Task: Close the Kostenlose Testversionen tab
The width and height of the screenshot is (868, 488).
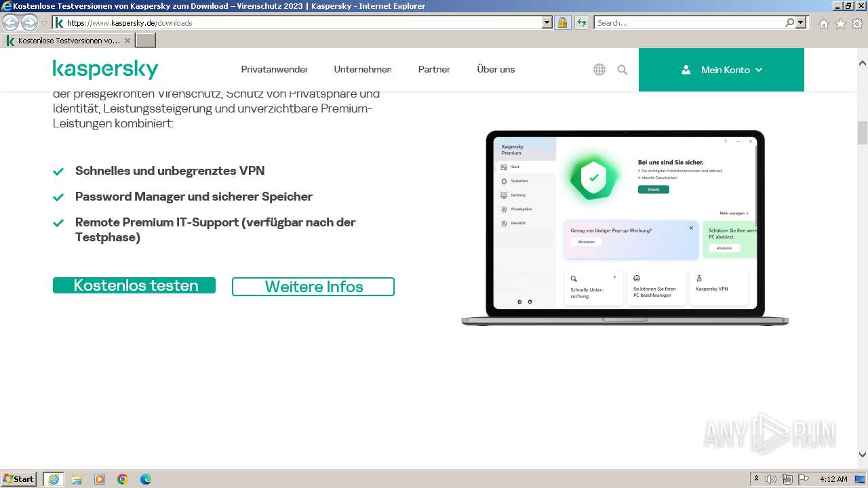Action: pos(127,41)
